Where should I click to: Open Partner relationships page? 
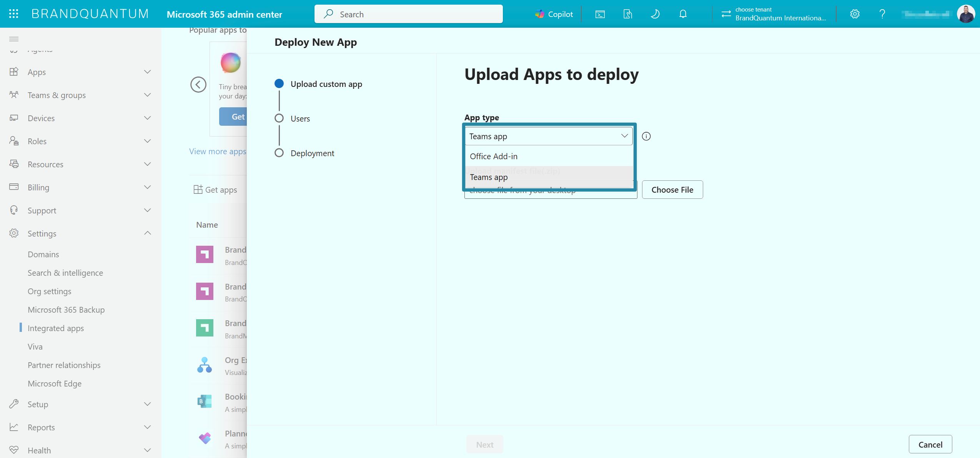64,365
